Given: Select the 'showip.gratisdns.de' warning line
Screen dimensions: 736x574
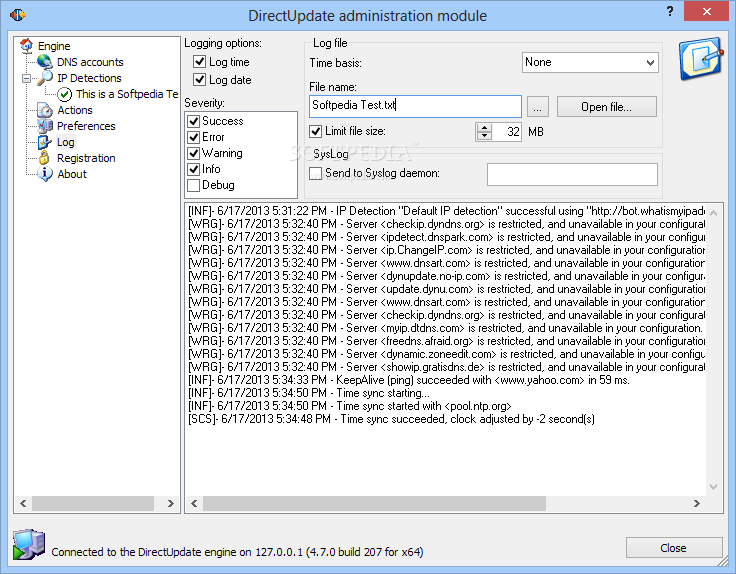Looking at the screenshot, I should point(446,367).
